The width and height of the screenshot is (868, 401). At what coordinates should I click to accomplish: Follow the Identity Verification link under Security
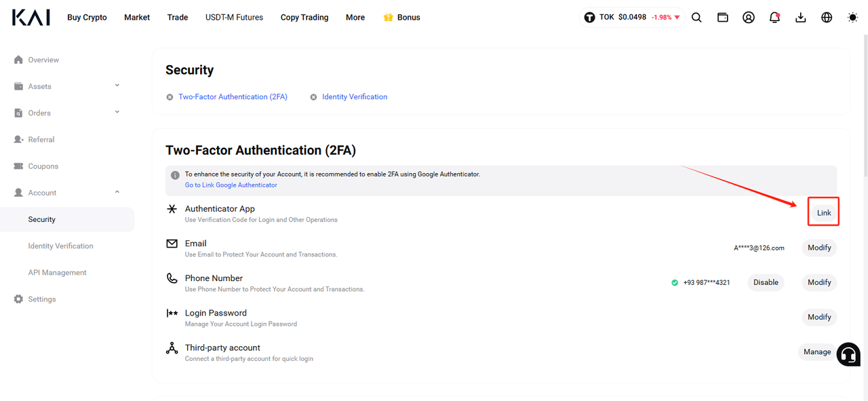tap(355, 97)
